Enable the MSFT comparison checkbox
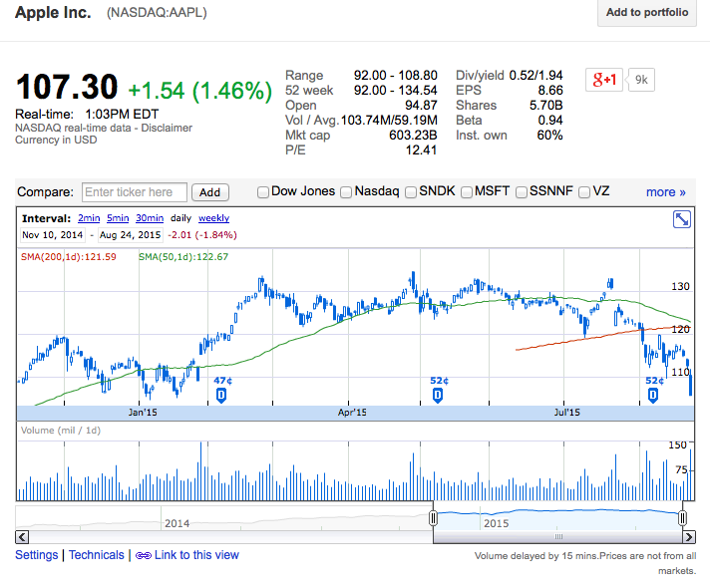This screenshot has width=710, height=588. [x=467, y=192]
